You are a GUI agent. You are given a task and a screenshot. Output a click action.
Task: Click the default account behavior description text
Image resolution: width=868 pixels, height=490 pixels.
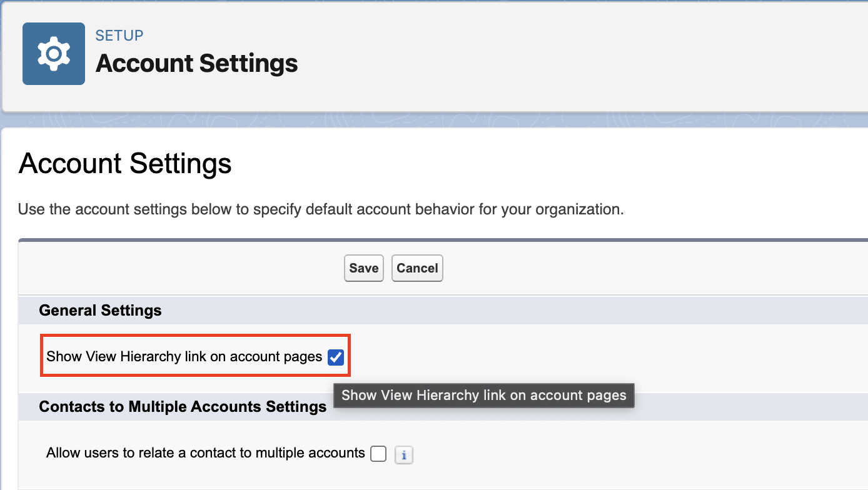[x=320, y=209]
